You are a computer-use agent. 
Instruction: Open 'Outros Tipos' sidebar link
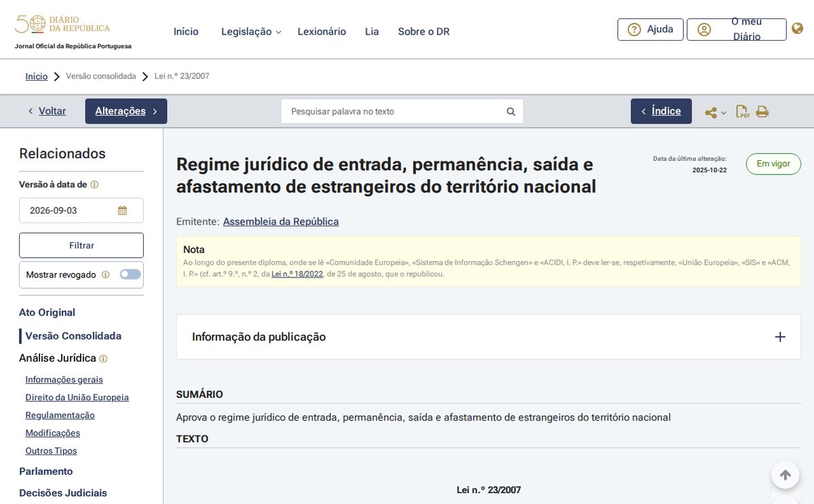pos(51,450)
